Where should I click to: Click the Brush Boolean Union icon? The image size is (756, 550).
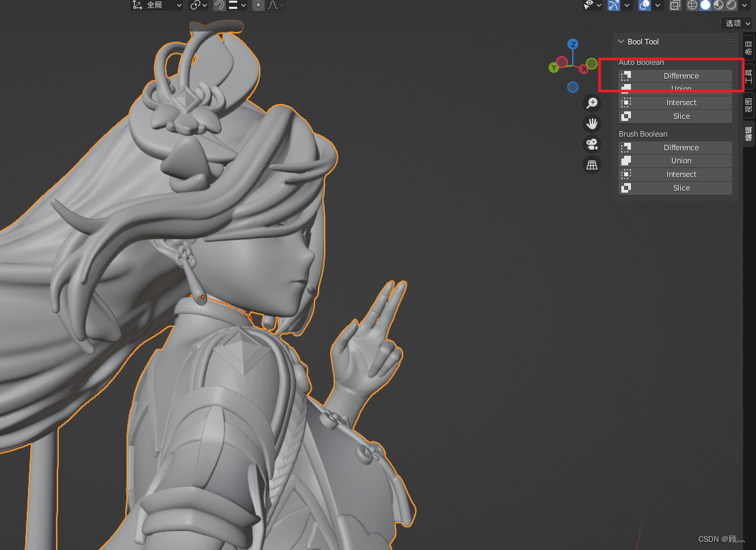click(x=626, y=161)
